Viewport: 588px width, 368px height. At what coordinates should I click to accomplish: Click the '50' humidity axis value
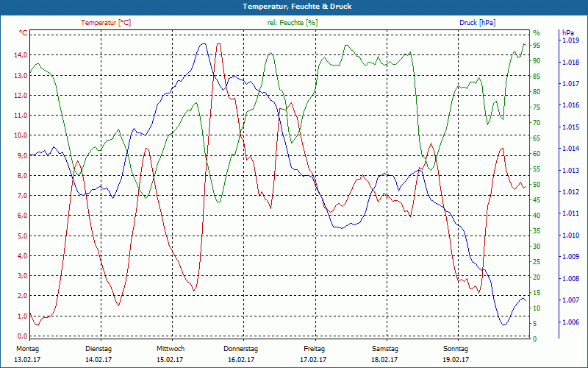[537, 185]
